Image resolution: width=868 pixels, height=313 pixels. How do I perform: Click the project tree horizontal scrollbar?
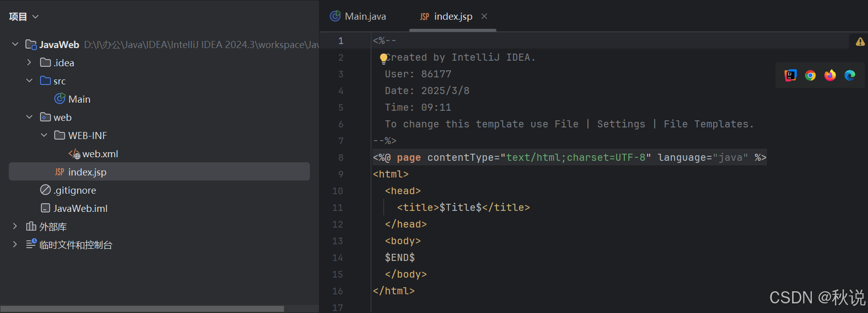(x=142, y=308)
